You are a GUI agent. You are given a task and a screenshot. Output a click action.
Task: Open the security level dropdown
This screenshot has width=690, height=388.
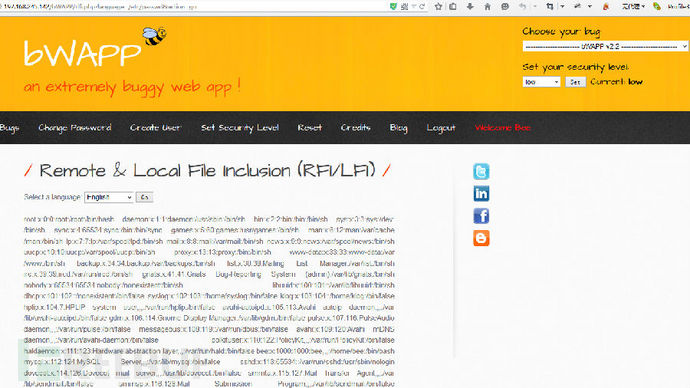(x=541, y=82)
